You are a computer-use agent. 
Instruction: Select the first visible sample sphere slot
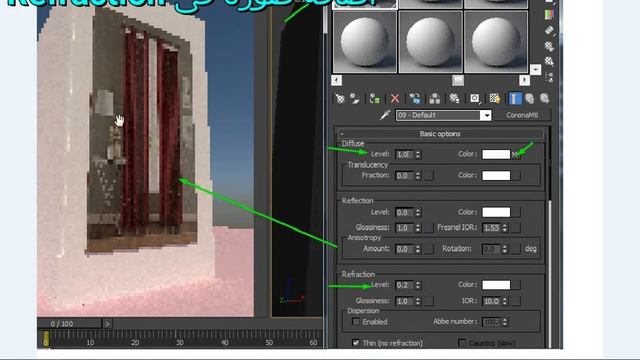pos(364,42)
